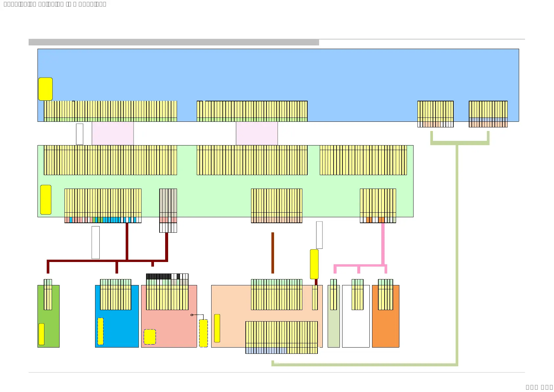The height and width of the screenshot is (392, 554).
Task: Select the orange block at the bottom right
Action: tap(386, 316)
